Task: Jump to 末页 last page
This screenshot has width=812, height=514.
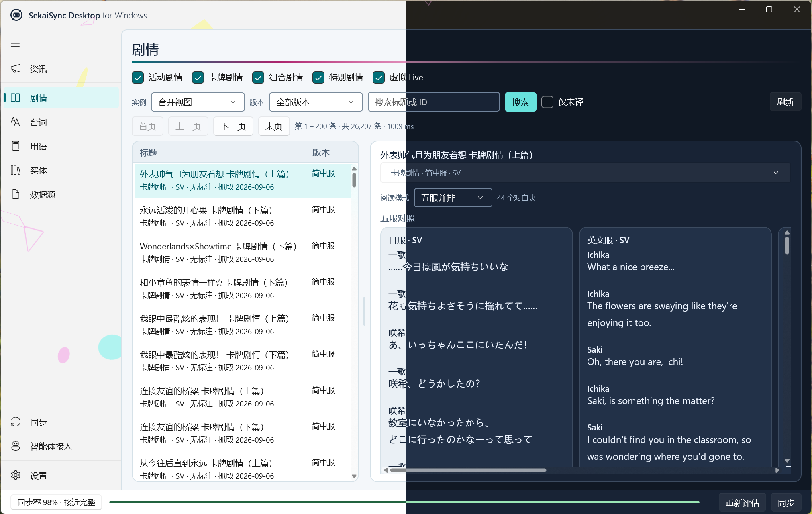Action: click(x=274, y=126)
